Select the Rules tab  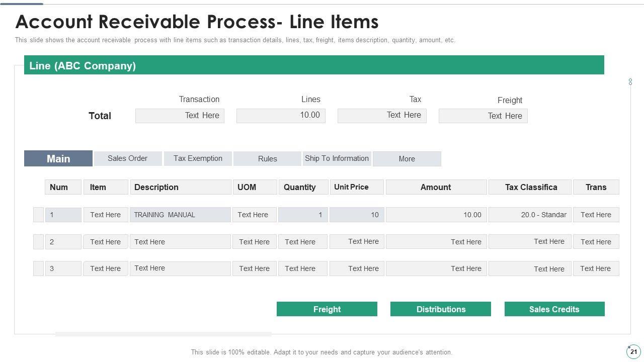click(267, 159)
